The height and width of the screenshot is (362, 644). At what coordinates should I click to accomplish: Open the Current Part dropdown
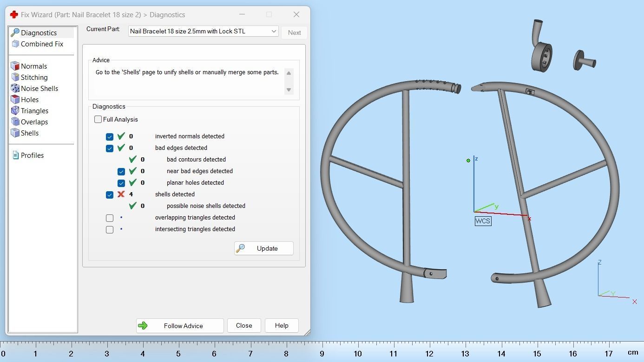click(x=203, y=31)
